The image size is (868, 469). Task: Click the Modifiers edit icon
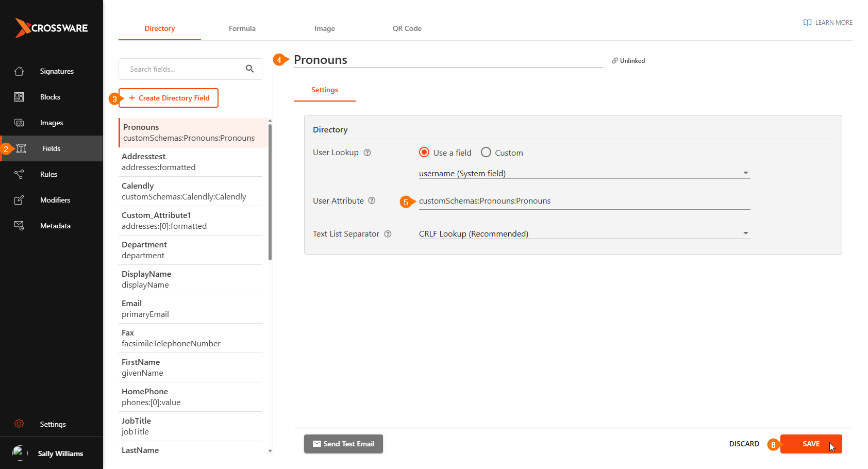19,200
